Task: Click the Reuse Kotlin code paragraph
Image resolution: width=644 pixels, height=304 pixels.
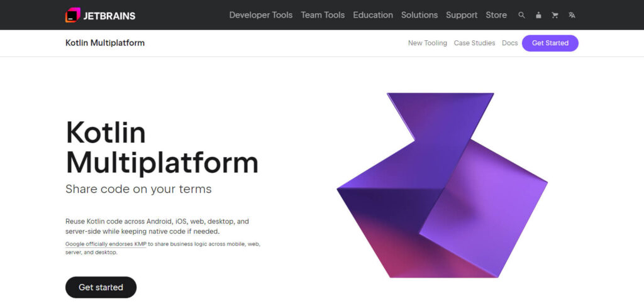Action: click(157, 227)
